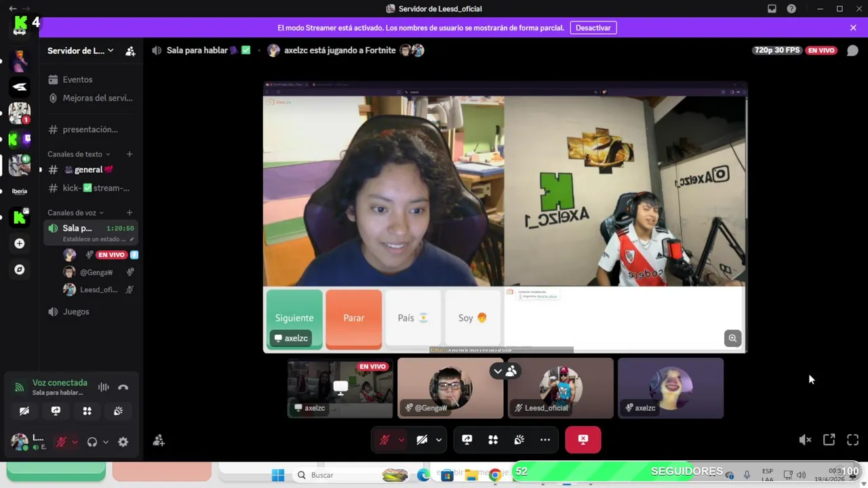Image resolution: width=868 pixels, height=488 pixels.
Task: Open Mejoras del servidor entry
Action: click(90, 98)
